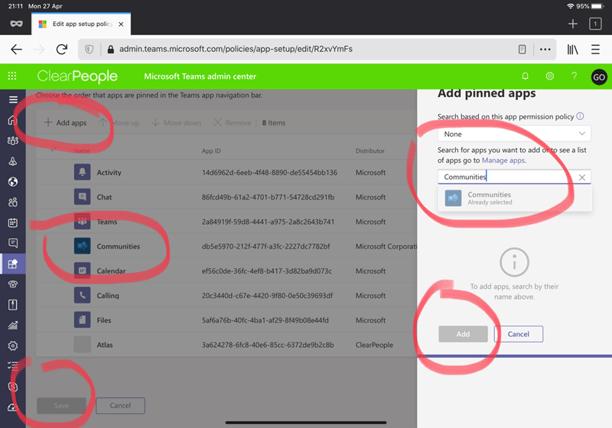Click Microsoft Teams admin center title
This screenshot has width=612, height=428.
pos(200,76)
